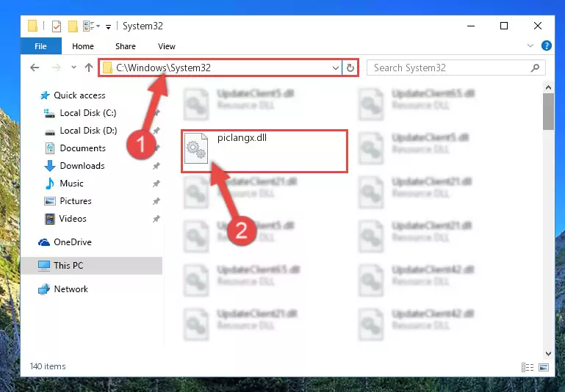Viewport: 565px width, 392px height.
Task: Open Local Disk (C:)
Action: 88,113
